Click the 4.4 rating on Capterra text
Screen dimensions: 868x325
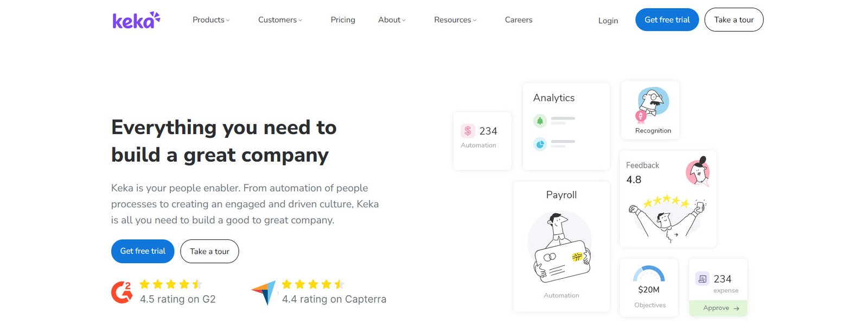(334, 299)
